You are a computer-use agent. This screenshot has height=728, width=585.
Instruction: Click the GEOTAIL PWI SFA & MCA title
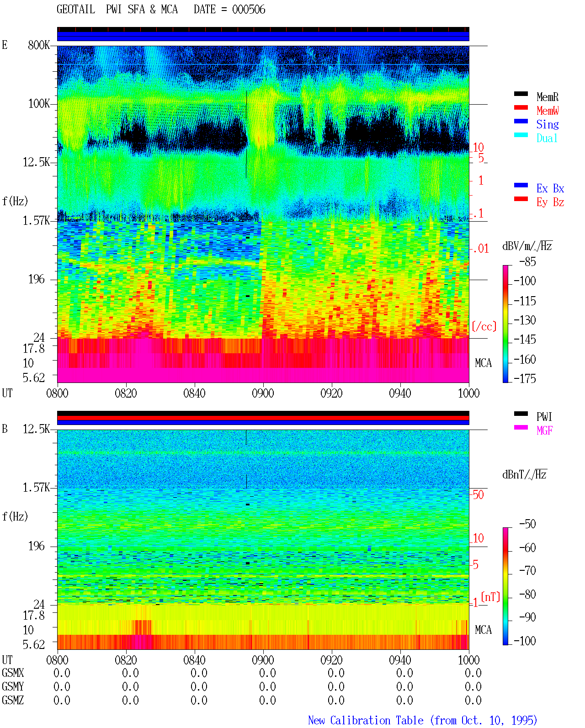pyautogui.click(x=117, y=9)
